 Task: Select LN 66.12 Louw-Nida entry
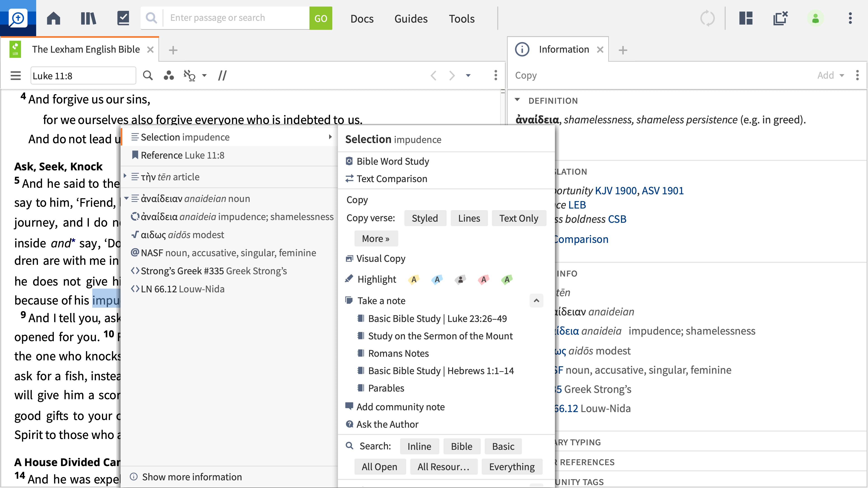pos(229,289)
